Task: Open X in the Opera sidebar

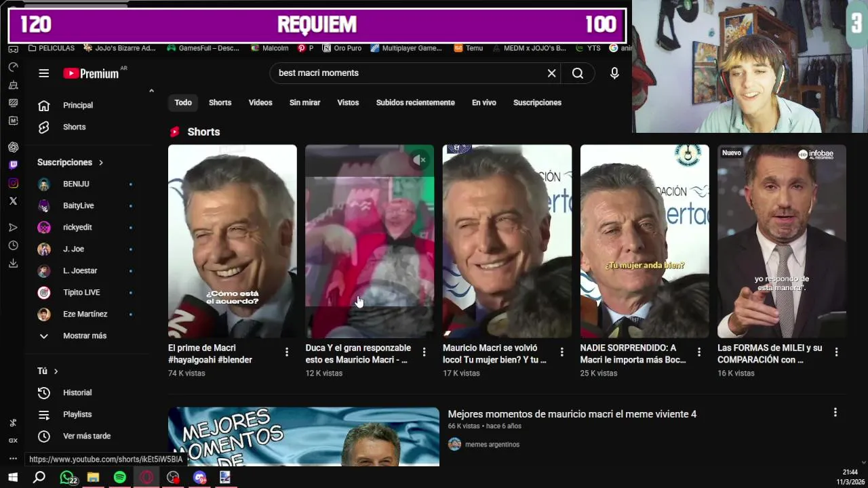Action: click(x=13, y=201)
